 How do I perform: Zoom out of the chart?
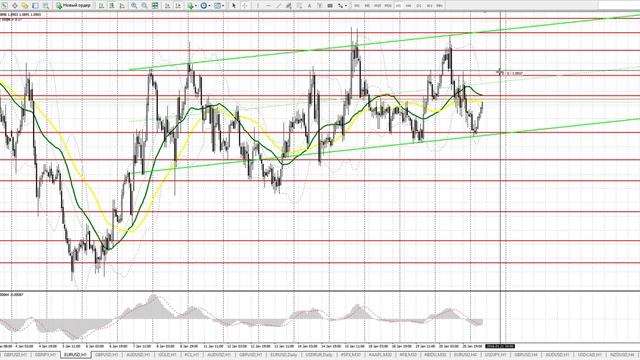[144, 5]
